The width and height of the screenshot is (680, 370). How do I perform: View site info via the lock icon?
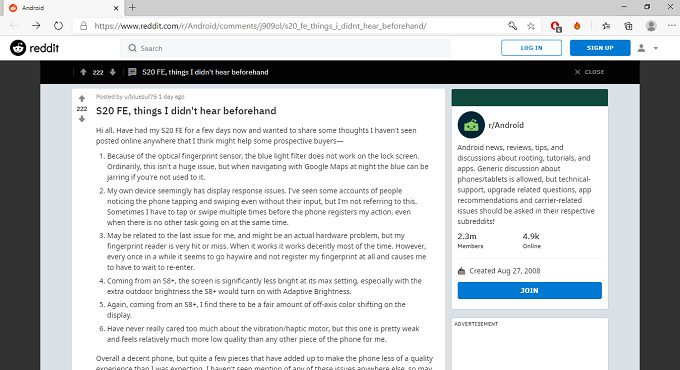[84, 26]
